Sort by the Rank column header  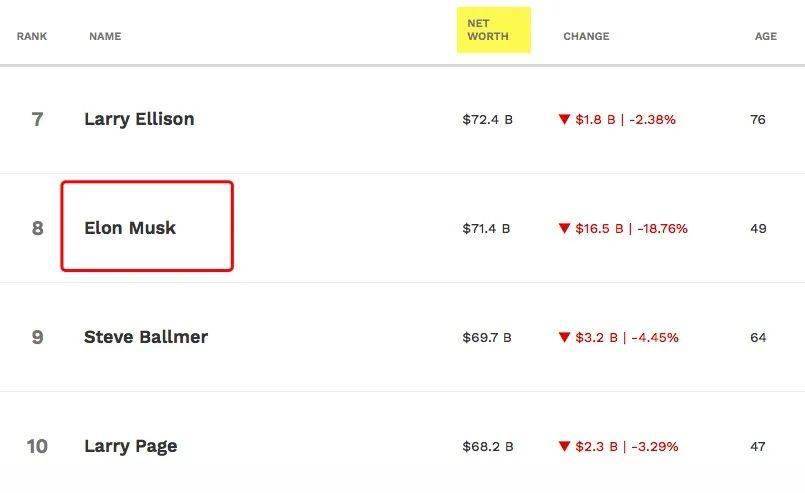pos(32,37)
